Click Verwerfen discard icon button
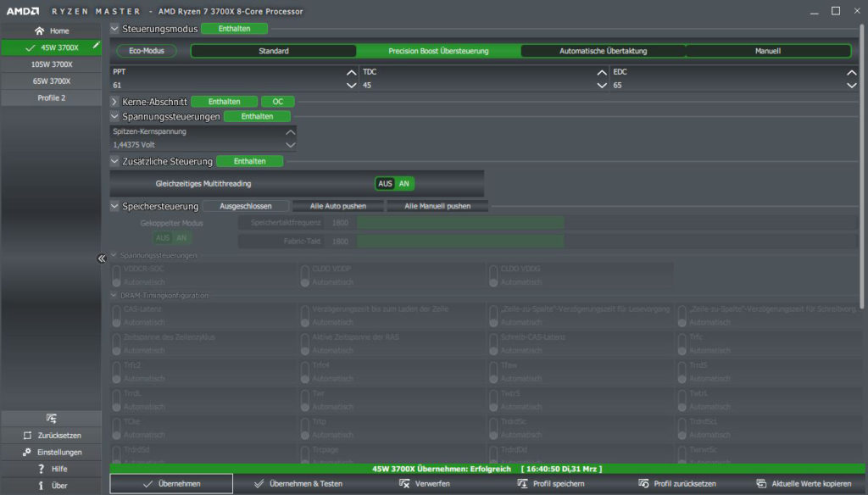 406,483
